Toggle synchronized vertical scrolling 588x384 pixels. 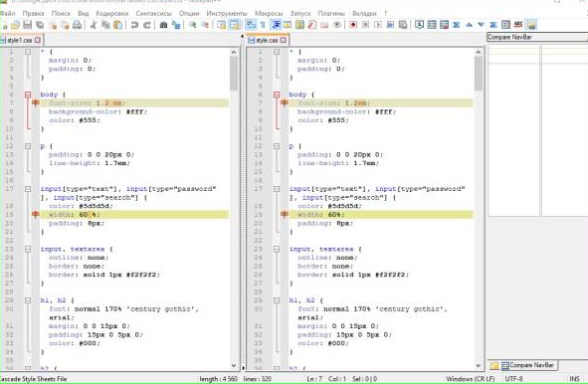[222, 25]
